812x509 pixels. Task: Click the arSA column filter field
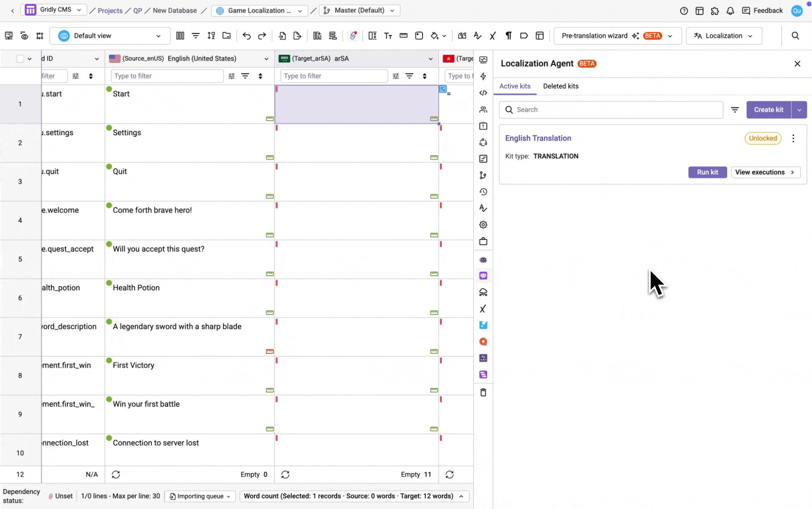pos(334,76)
